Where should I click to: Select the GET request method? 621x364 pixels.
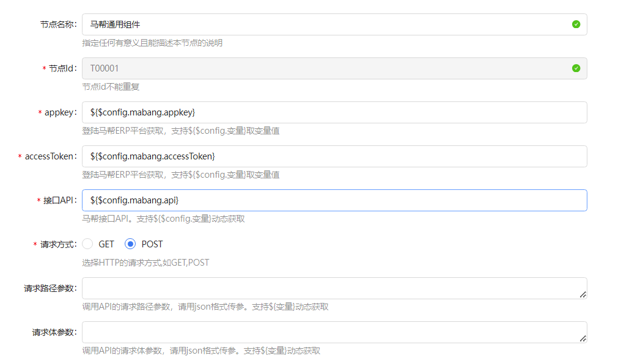coord(87,244)
